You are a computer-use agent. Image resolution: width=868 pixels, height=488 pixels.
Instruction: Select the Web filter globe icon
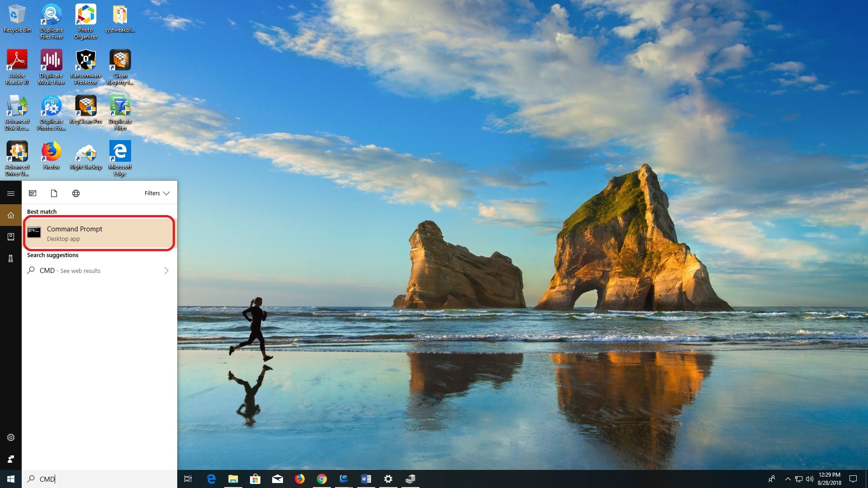pyautogui.click(x=76, y=193)
